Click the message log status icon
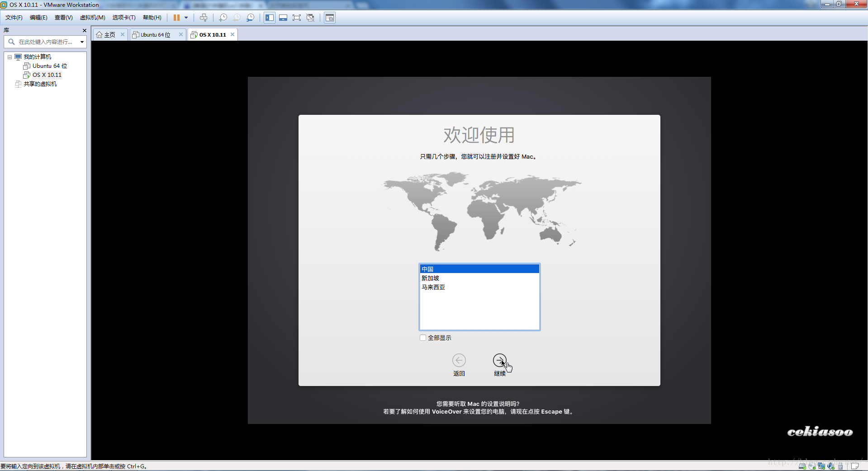The width and height of the screenshot is (868, 471). (x=854, y=466)
